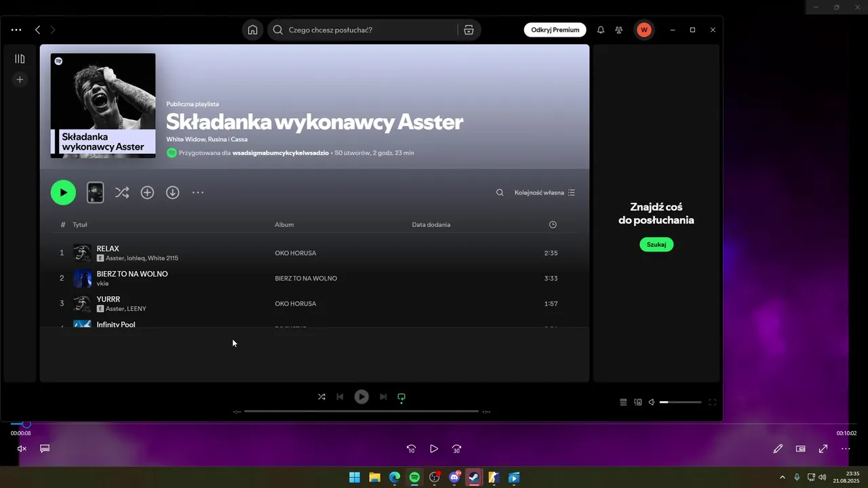Open the pencil edit icon in the video player

pos(778,449)
